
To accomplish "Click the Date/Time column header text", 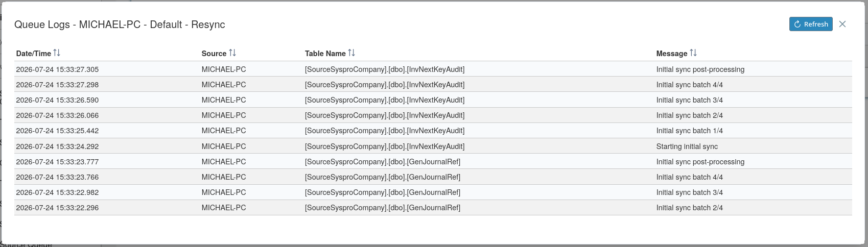I will 34,54.
